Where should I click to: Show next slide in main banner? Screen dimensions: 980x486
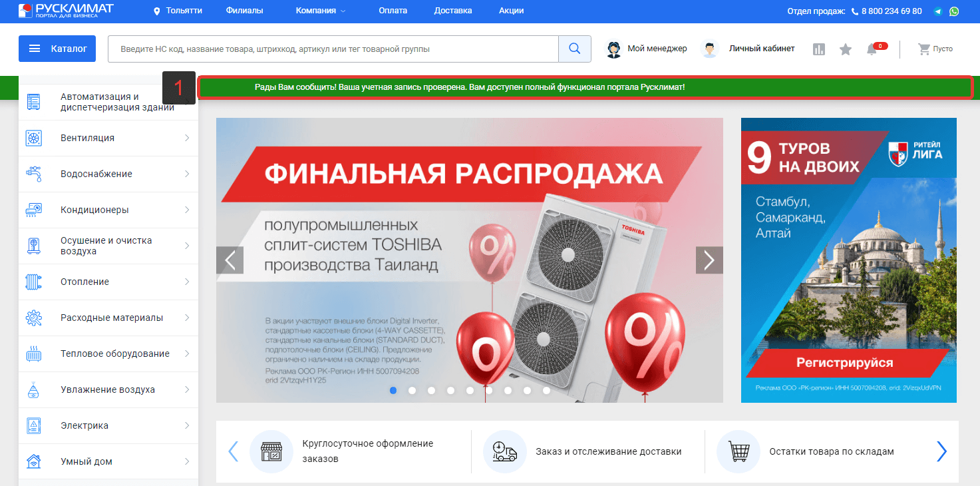tap(709, 260)
